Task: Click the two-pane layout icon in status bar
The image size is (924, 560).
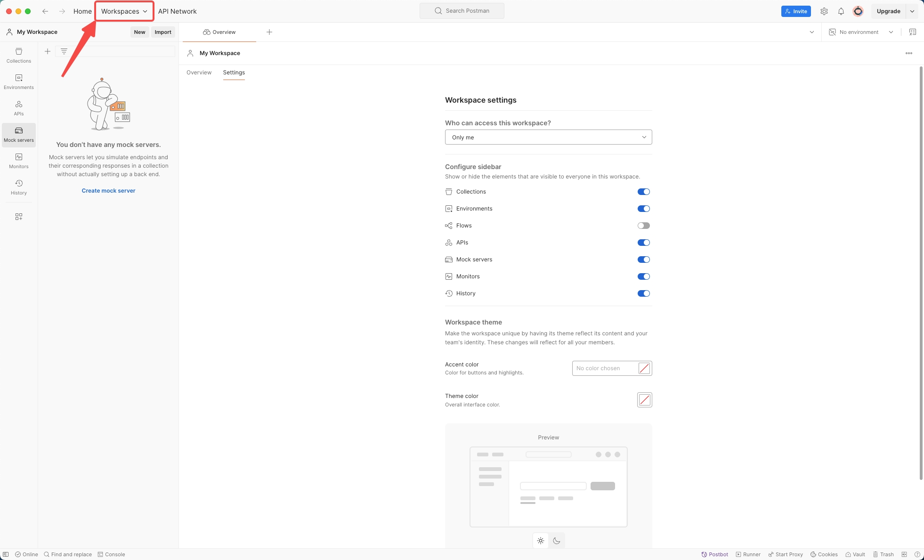Action: click(x=904, y=554)
